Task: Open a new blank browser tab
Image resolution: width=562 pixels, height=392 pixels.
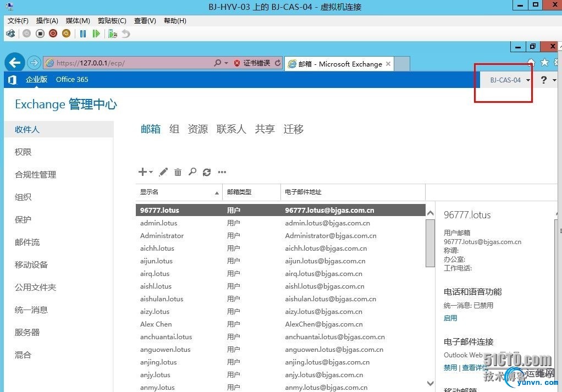Action: (402, 64)
